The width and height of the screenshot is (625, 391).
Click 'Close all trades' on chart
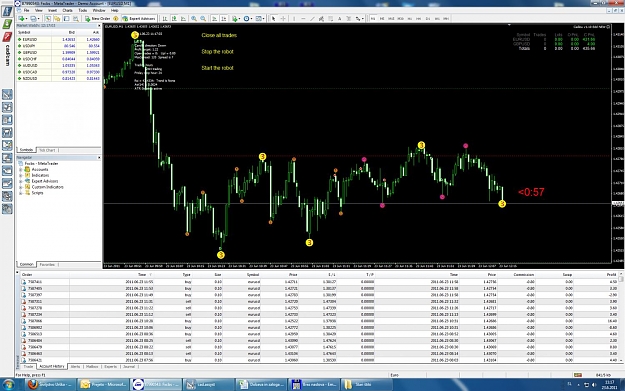click(x=219, y=35)
